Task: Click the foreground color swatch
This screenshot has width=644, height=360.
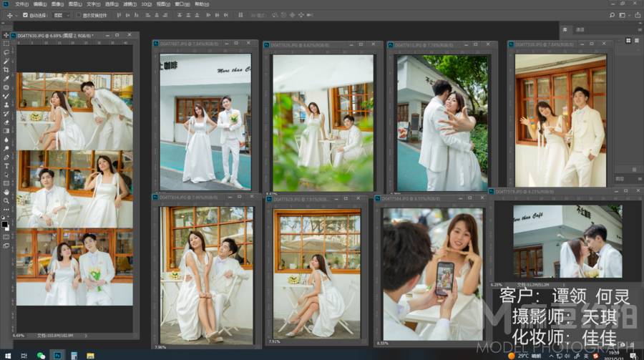Action: [4, 224]
